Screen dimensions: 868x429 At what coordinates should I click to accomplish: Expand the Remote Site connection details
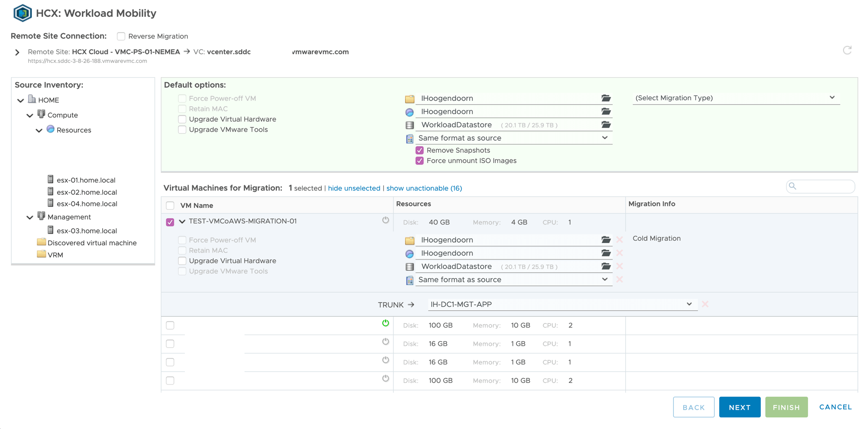point(17,52)
